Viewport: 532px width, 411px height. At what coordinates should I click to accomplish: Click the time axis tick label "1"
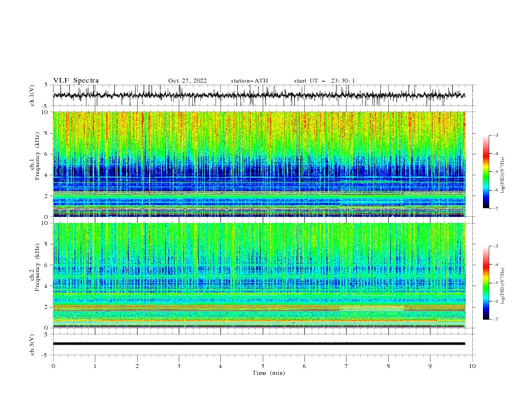[95, 366]
